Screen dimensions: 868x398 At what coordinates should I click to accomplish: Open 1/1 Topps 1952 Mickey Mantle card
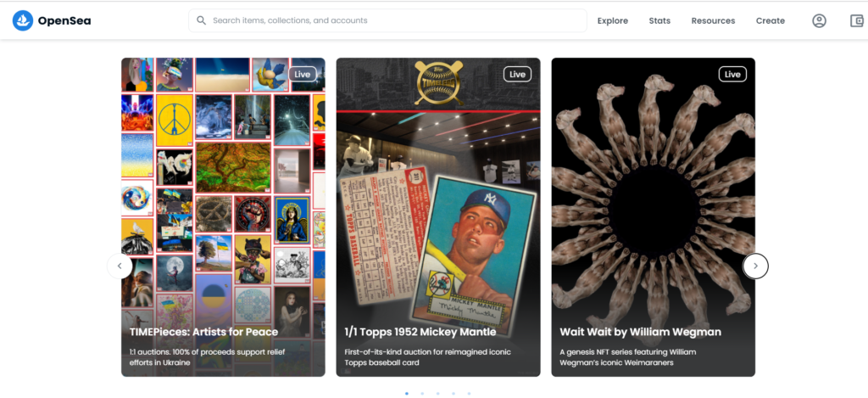(438, 217)
